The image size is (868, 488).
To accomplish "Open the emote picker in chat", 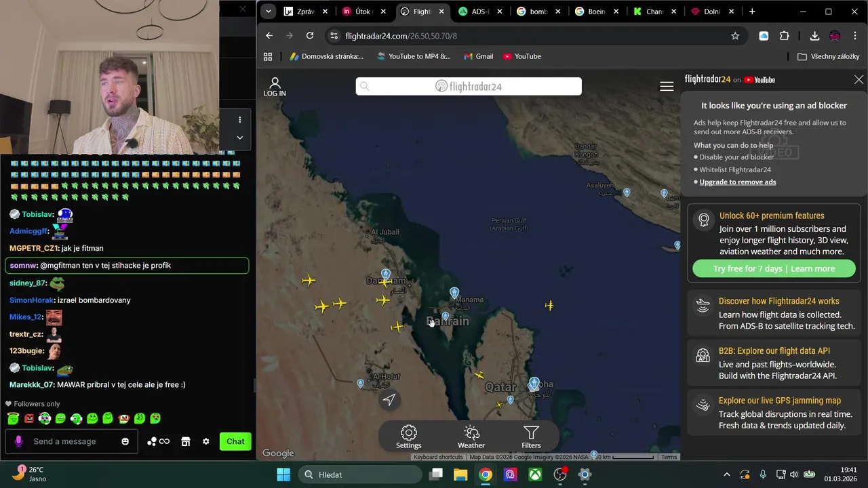I will point(125,441).
